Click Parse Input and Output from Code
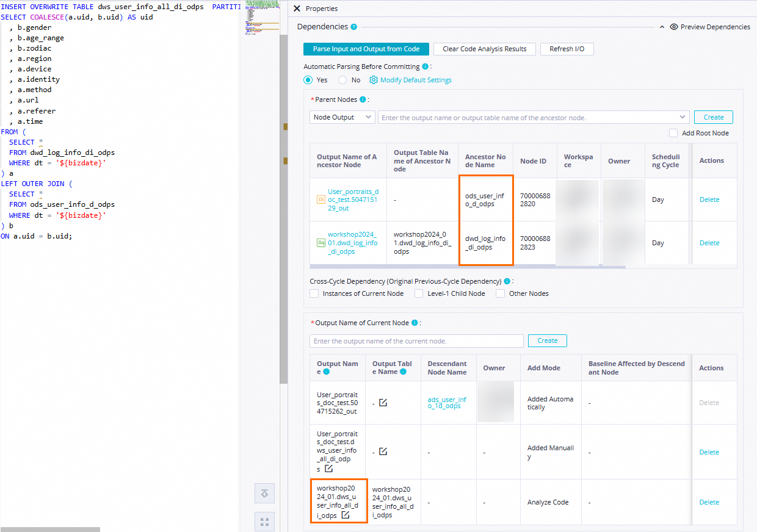This screenshot has width=757, height=532. click(366, 49)
